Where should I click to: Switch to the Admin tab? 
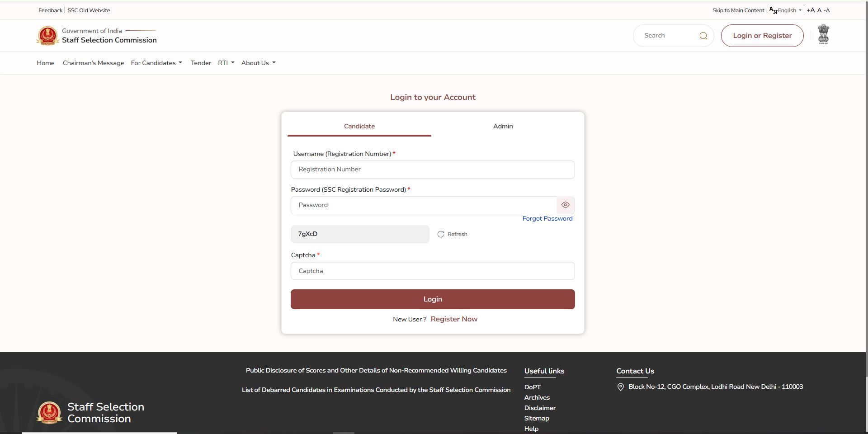[x=503, y=126]
